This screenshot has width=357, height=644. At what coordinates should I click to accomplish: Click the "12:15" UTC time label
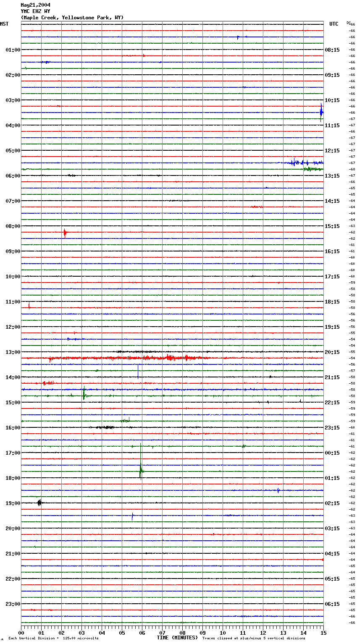[332, 151]
